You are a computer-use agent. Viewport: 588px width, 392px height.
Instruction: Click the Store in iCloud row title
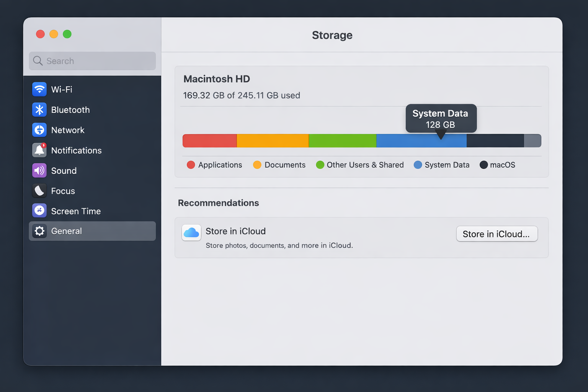236,231
